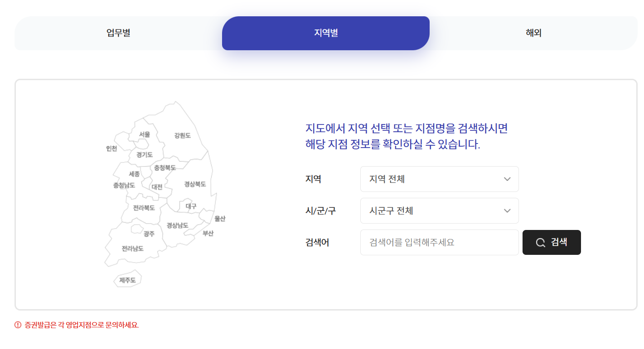
Task: Open the 시군구 전체 dropdown
Action: (x=439, y=210)
